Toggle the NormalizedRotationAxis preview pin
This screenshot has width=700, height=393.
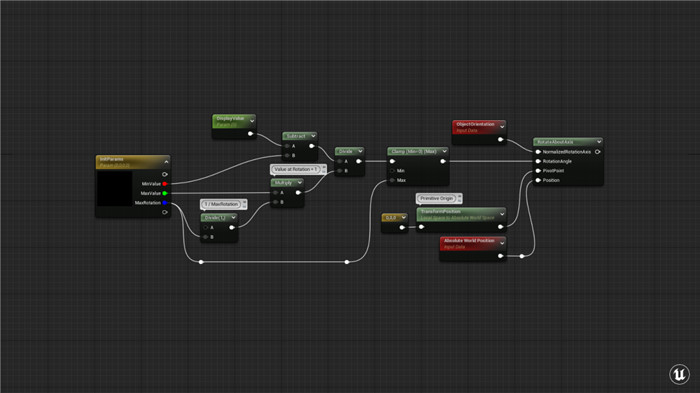[x=597, y=152]
